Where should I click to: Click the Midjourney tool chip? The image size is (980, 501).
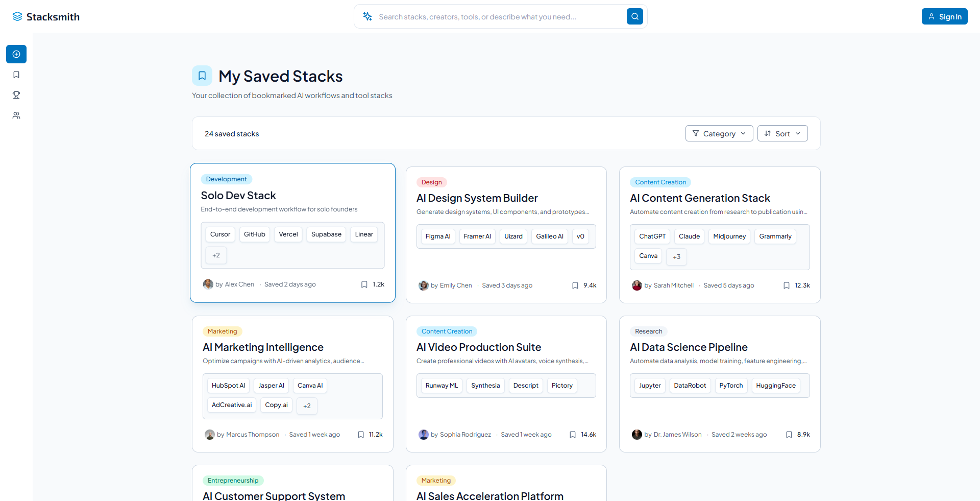coord(729,236)
